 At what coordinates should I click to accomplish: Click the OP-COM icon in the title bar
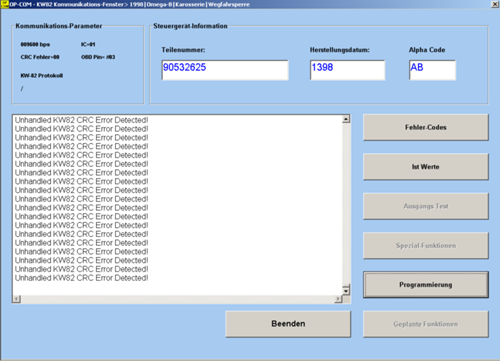pos(5,4)
